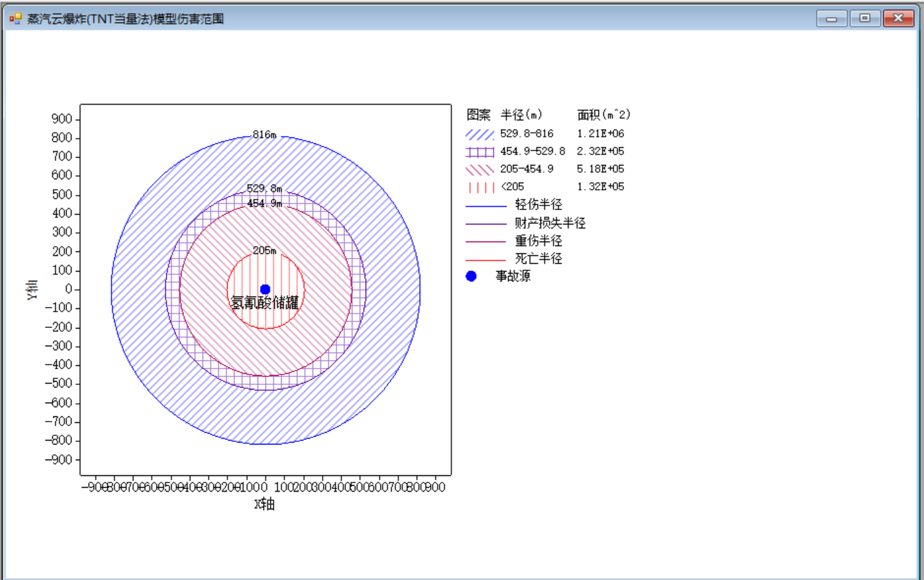Click the 轻伤半径 legend label

pos(538,205)
